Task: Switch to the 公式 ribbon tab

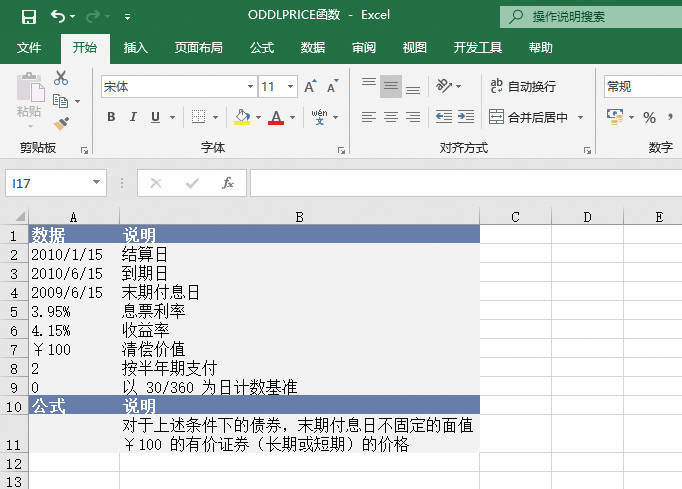Action: pyautogui.click(x=262, y=48)
